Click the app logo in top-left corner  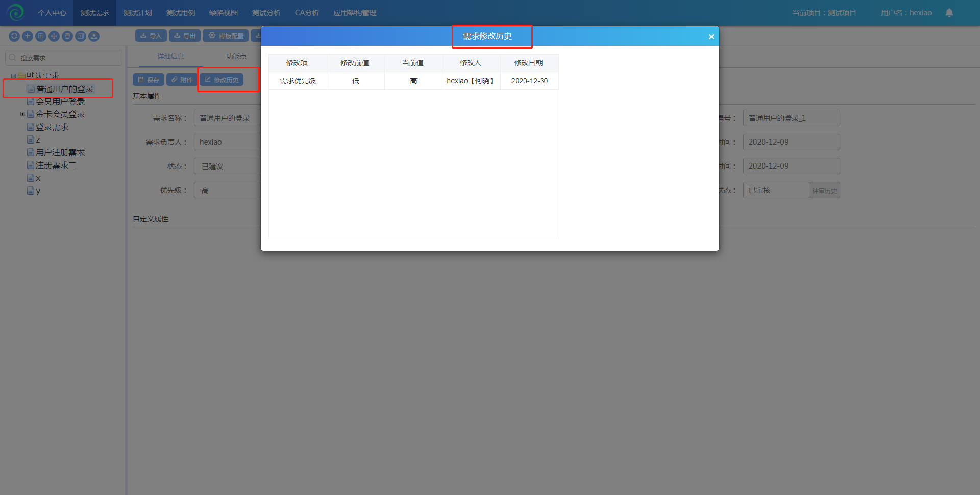15,12
